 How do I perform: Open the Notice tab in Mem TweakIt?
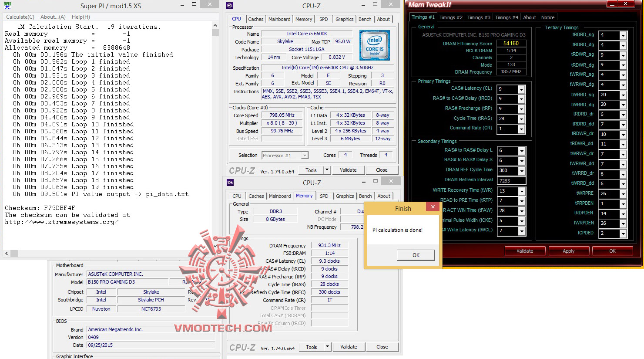548,17
